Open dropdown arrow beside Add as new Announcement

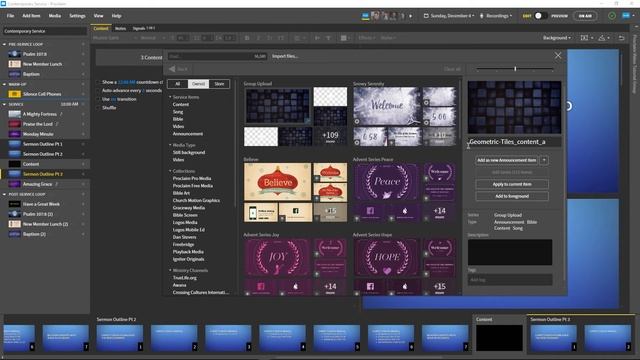coord(544,160)
